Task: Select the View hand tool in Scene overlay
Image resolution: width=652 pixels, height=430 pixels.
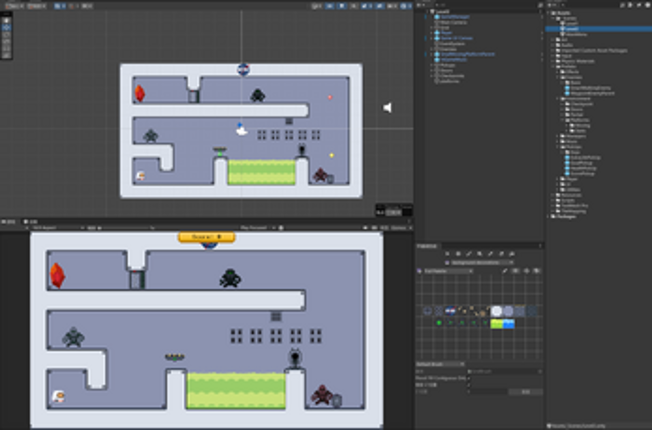Action: coord(6,20)
